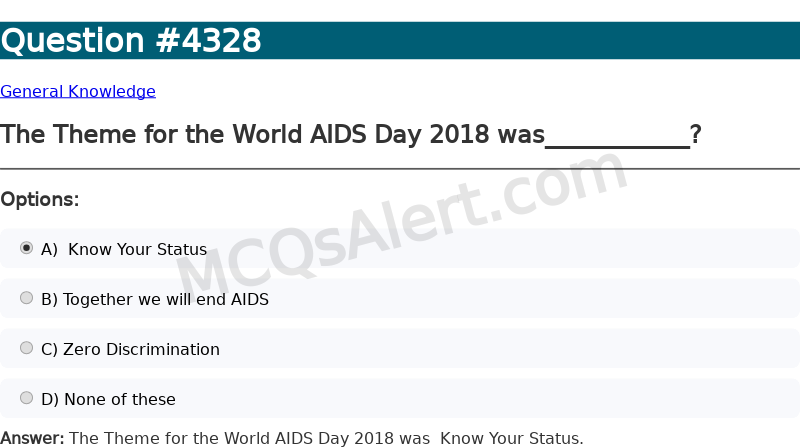800x448 pixels.
Task: Select the Know Your Status radio button
Action: pos(26,248)
